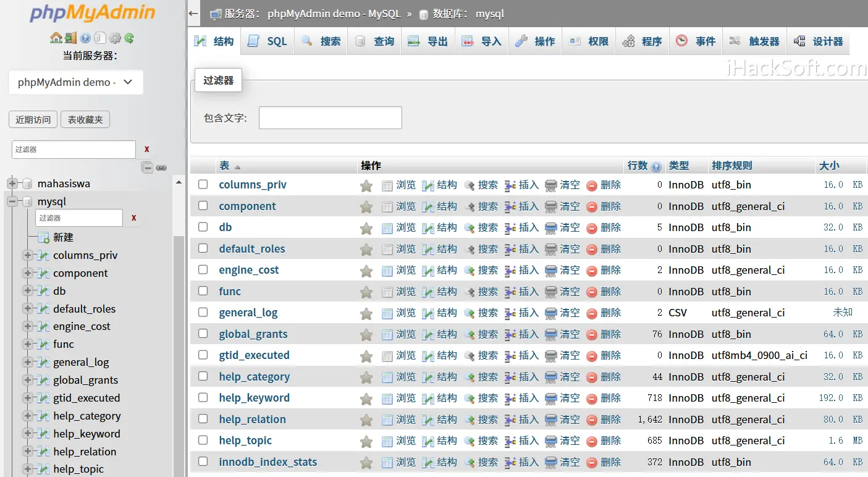Expand the mahasiswa database node
This screenshot has height=477, width=868.
click(12, 184)
